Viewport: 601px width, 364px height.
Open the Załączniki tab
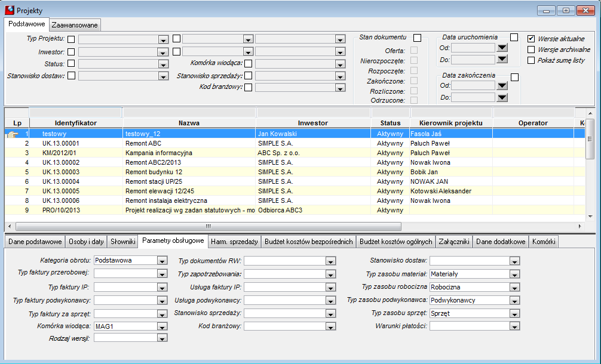pyautogui.click(x=454, y=242)
